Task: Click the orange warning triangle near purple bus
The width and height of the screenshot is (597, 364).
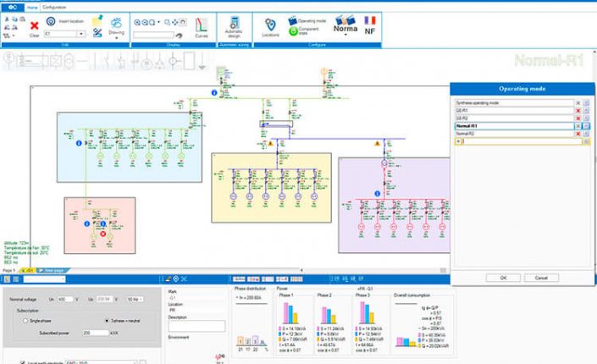Action: pos(377,144)
